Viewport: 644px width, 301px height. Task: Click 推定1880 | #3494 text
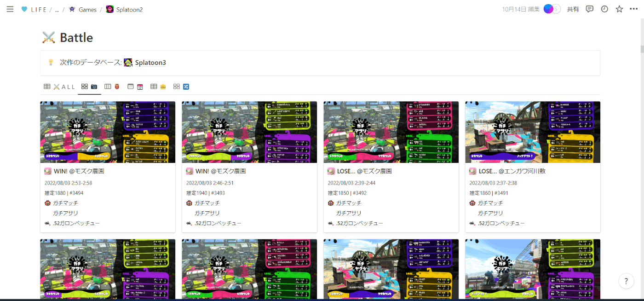[64, 193]
